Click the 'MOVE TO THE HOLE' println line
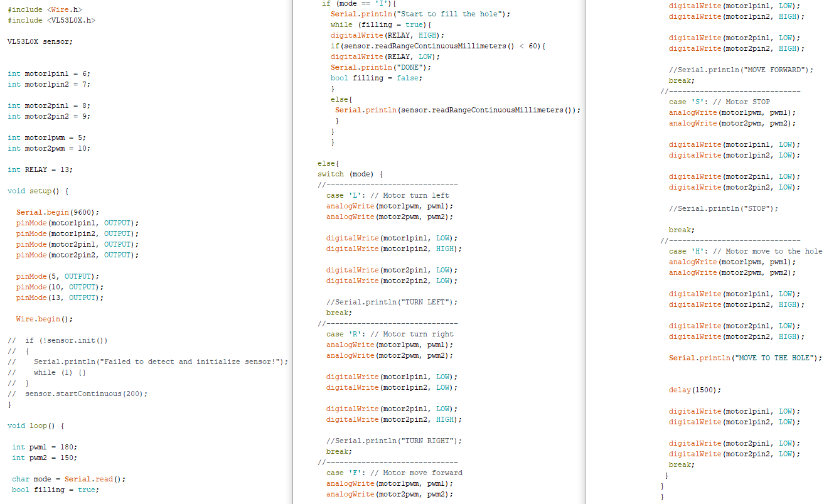This screenshot has height=504, width=829. tap(745, 358)
